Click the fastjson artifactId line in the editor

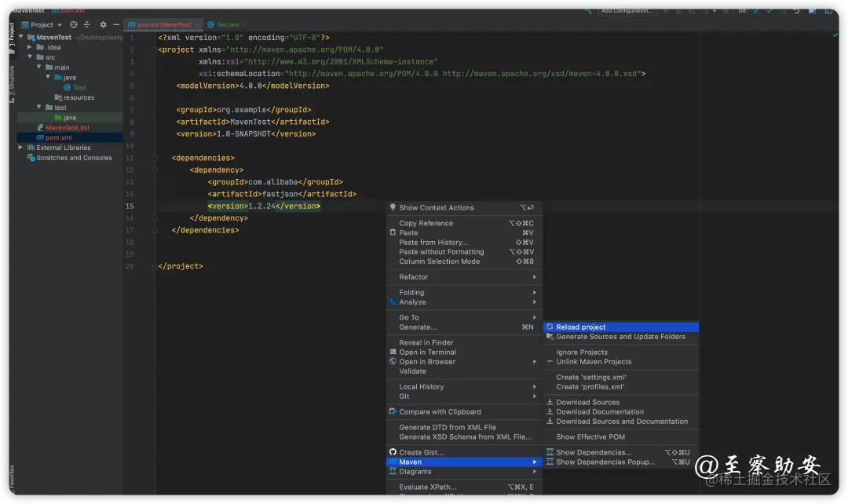(282, 194)
